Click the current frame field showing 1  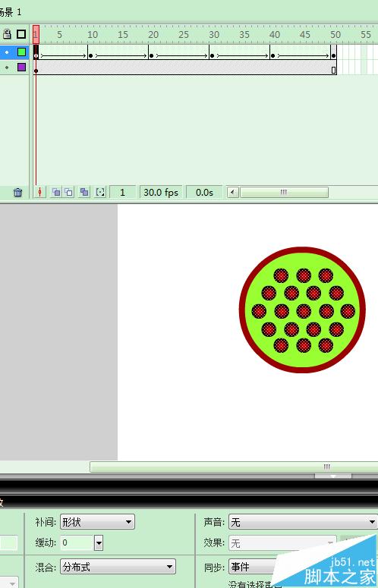[x=122, y=193]
